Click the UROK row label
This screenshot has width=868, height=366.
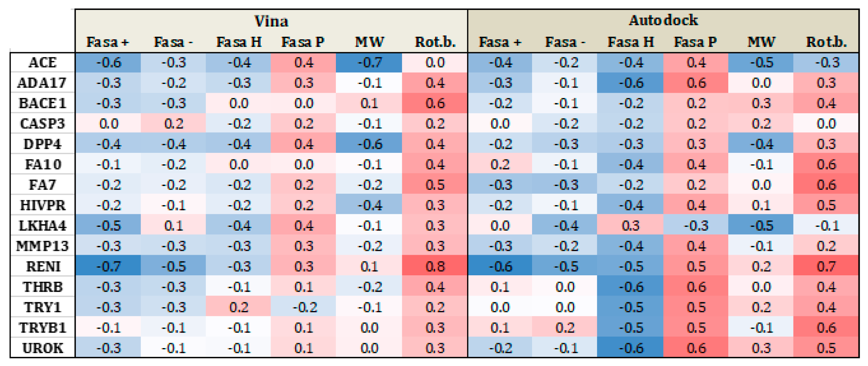43,348
